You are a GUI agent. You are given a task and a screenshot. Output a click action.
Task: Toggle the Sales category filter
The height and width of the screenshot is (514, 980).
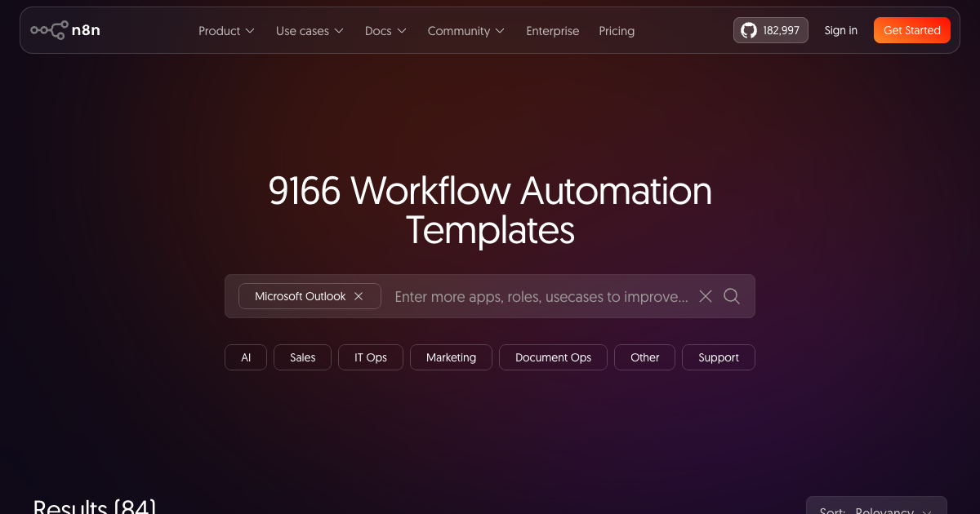[302, 357]
